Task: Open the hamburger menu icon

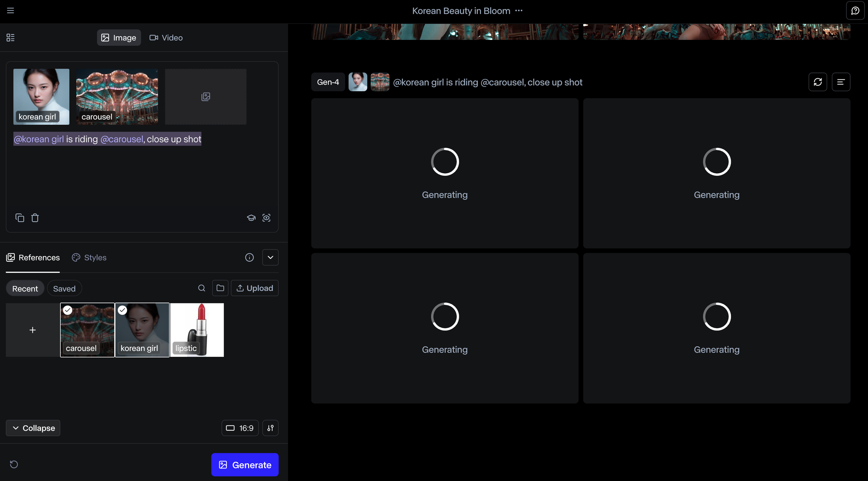Action: click(x=10, y=10)
